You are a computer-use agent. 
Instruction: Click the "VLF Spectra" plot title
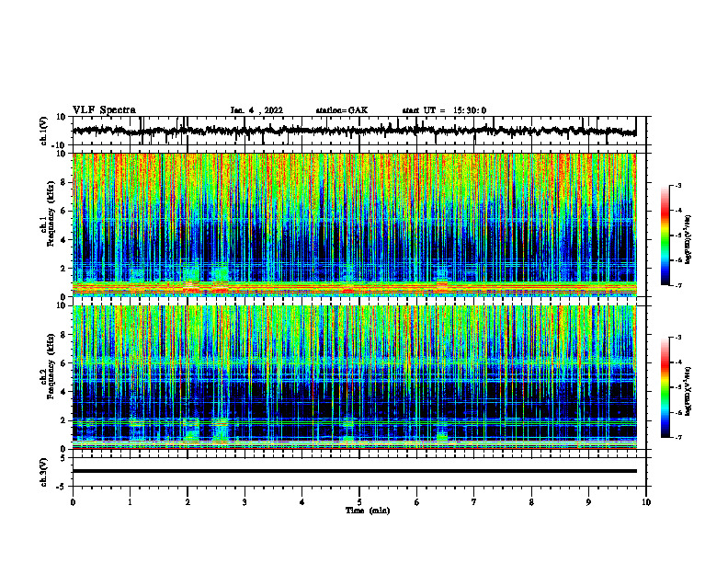pyautogui.click(x=104, y=110)
